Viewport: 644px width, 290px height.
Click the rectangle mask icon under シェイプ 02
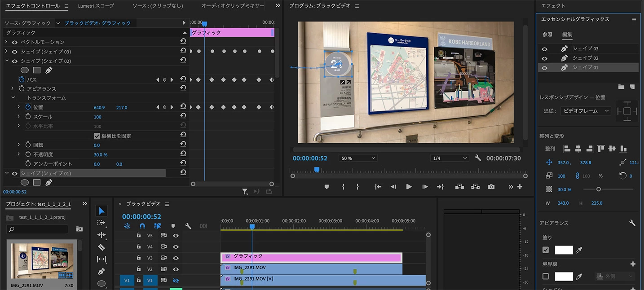click(x=37, y=70)
